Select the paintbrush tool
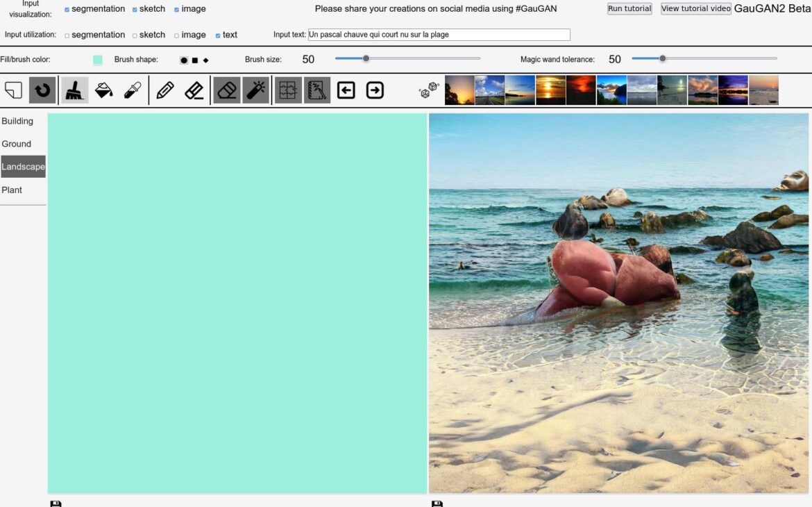Screen dimensions: 812x507 coord(74,90)
